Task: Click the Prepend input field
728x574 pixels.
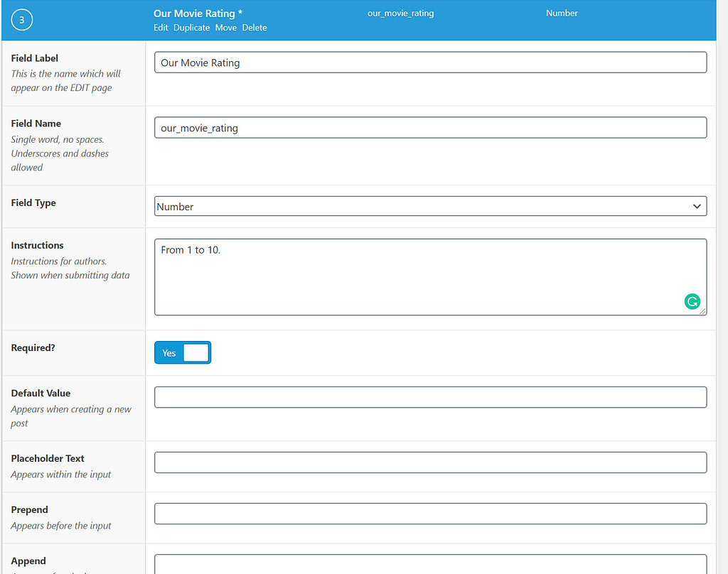Action: [x=430, y=513]
